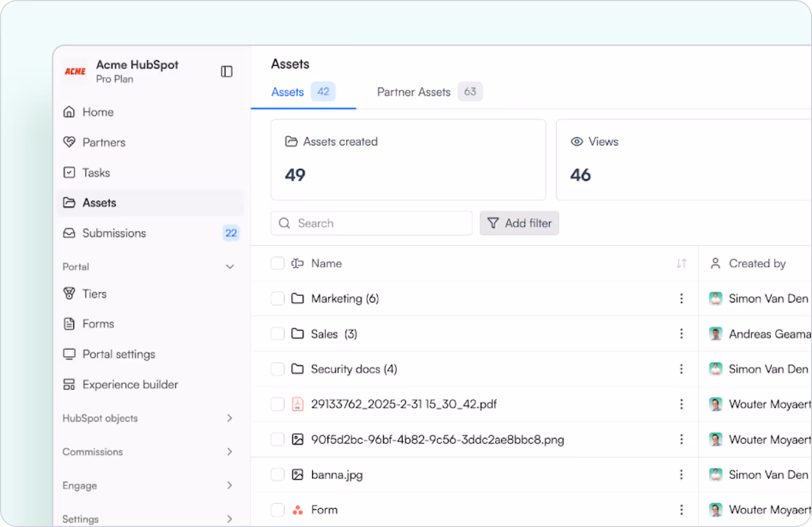
Task: Switch to the Assets tab
Action: 303,92
